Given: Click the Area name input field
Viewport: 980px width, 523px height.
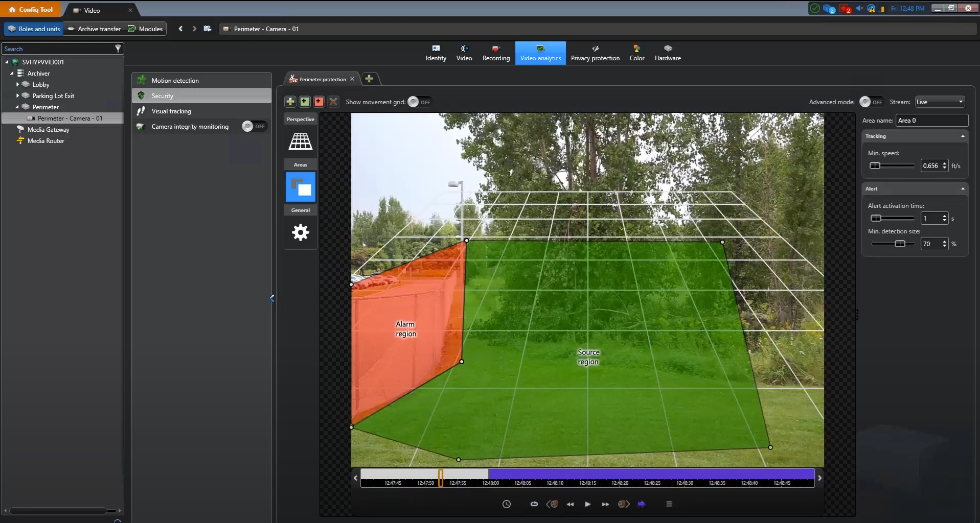Looking at the screenshot, I should 931,121.
